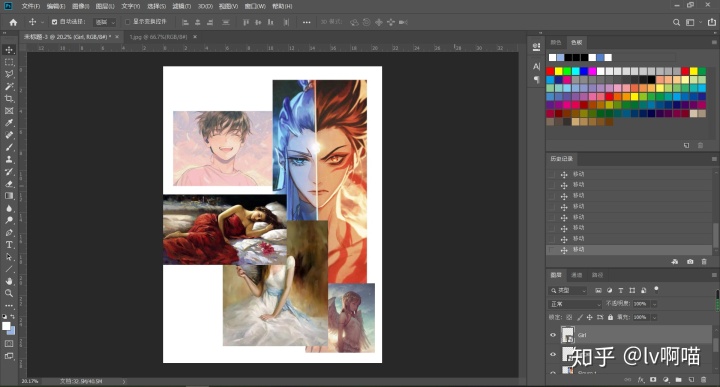Open the History panel flyout menu

click(714, 159)
